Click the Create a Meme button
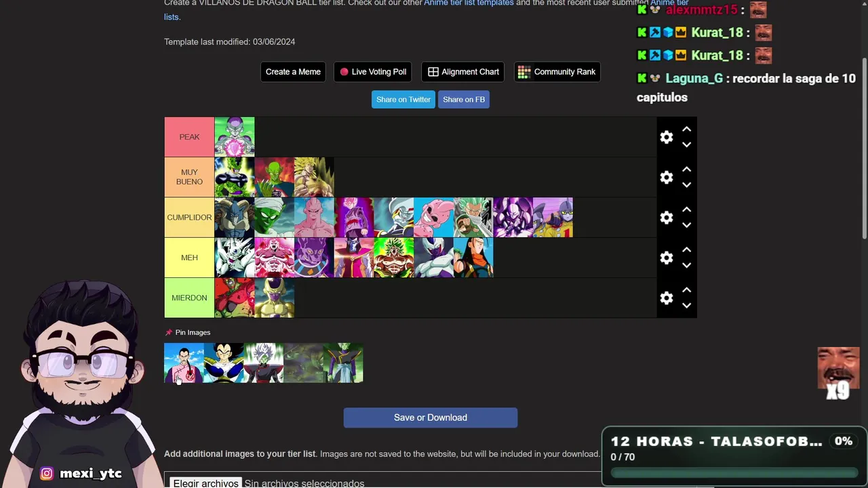 (x=293, y=72)
